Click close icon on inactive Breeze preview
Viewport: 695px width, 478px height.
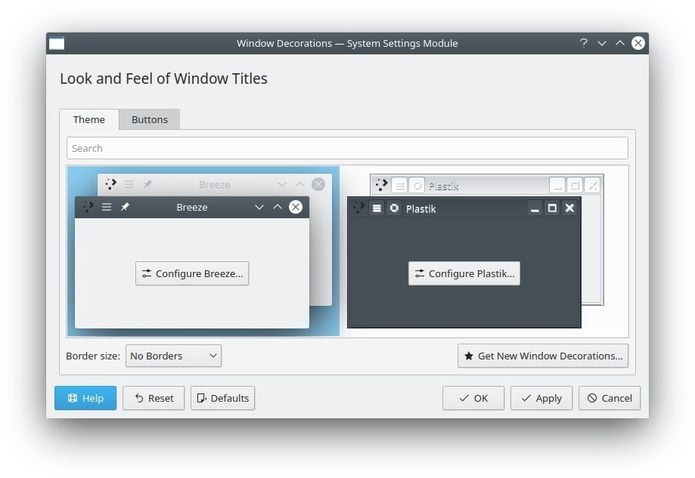(x=318, y=184)
